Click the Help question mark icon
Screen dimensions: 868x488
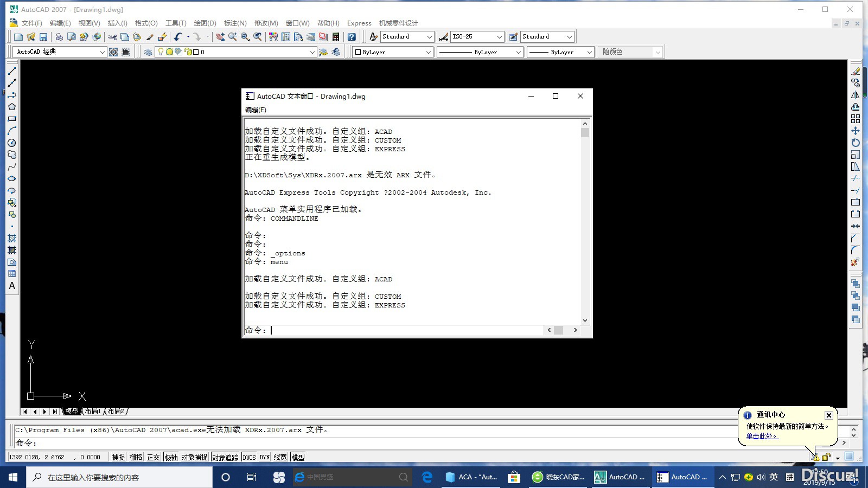352,37
